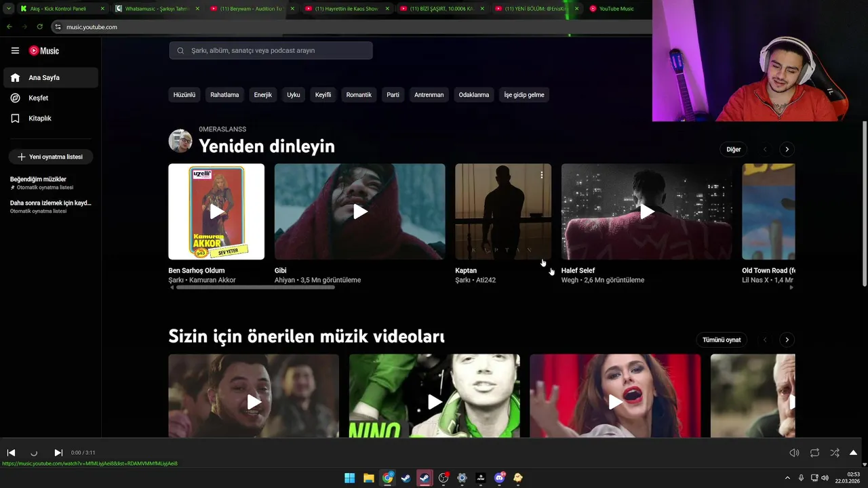
Task: Open the browser tab search dropdown
Action: pyautogui.click(x=8, y=9)
